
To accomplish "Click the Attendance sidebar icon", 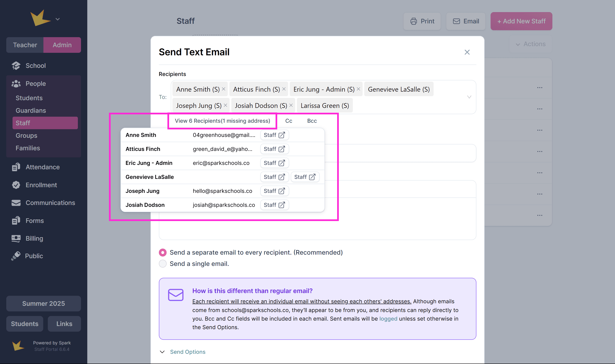I will coord(16,167).
